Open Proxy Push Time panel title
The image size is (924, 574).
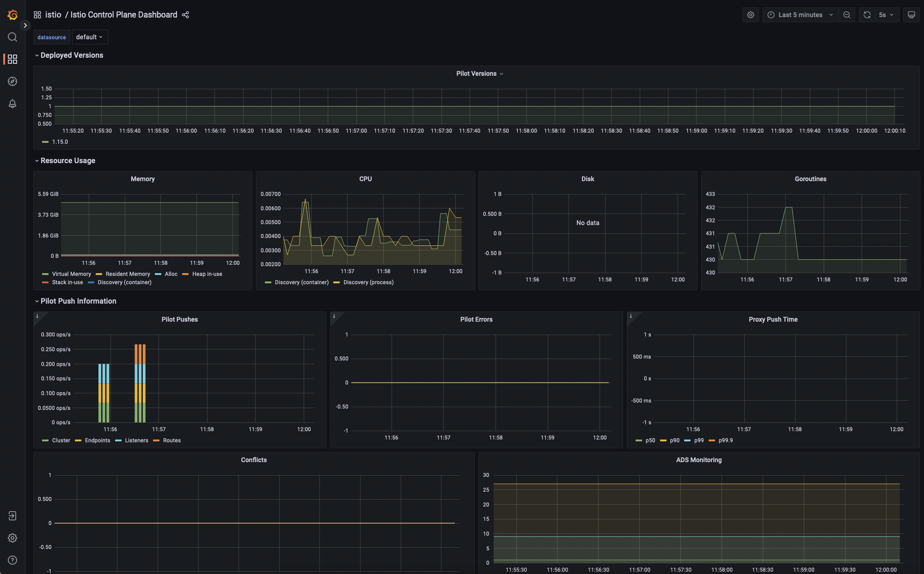773,319
